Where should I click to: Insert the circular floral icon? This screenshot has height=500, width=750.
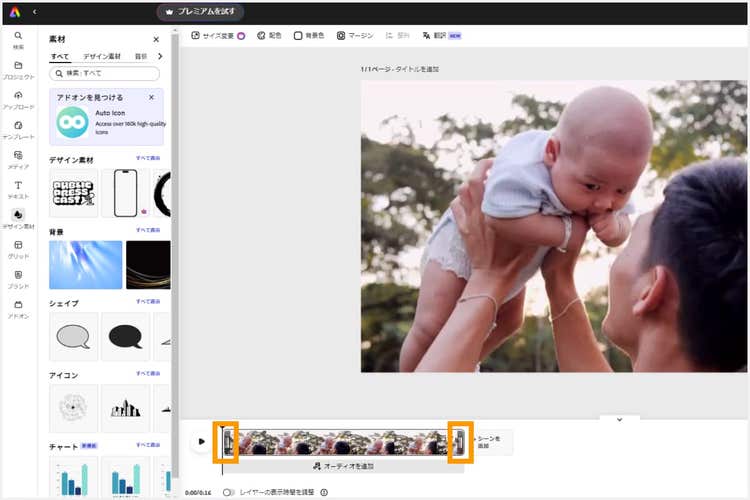pyautogui.click(x=74, y=408)
